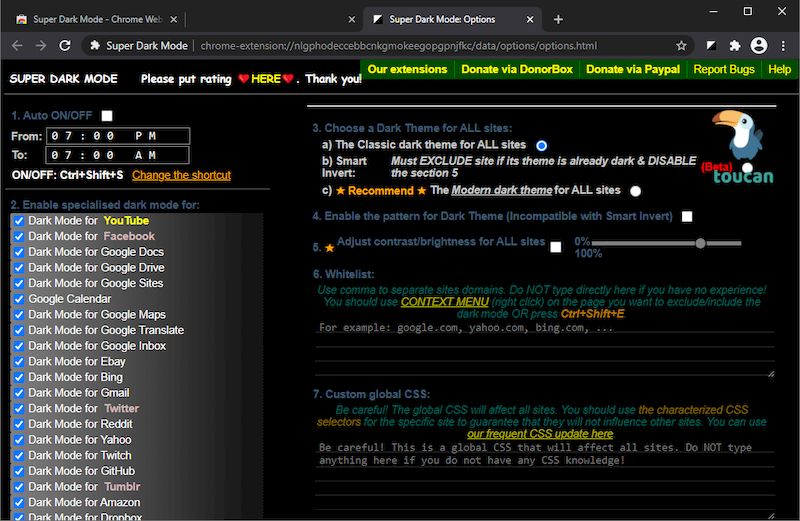This screenshot has width=800, height=521.
Task: Toggle Dark Mode for Amazon
Action: tap(19, 503)
